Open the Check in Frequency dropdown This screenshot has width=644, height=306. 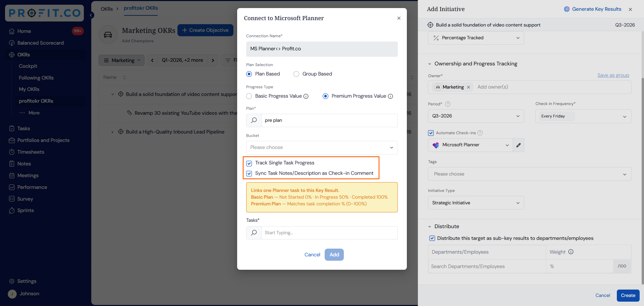(x=583, y=116)
